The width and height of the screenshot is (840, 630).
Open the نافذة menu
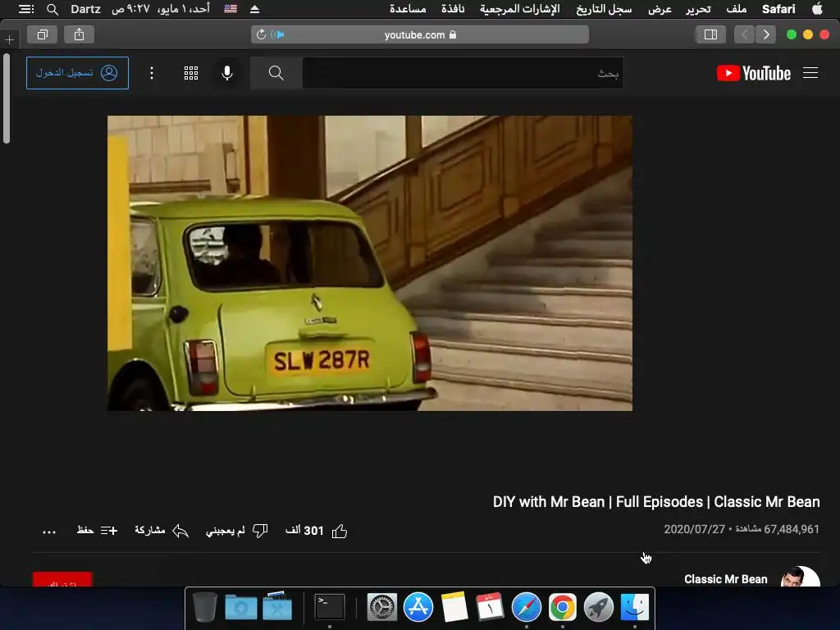point(453,8)
